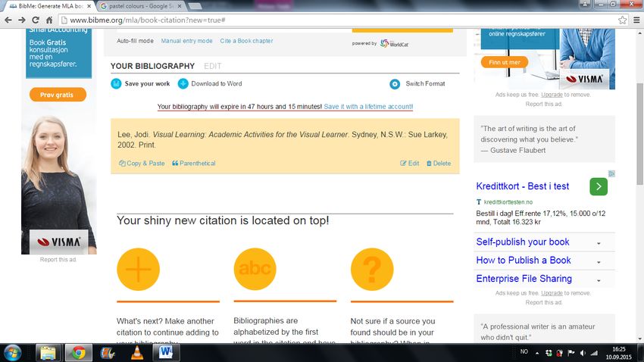
Task: Click Cite a Book chapter link
Action: point(246,41)
